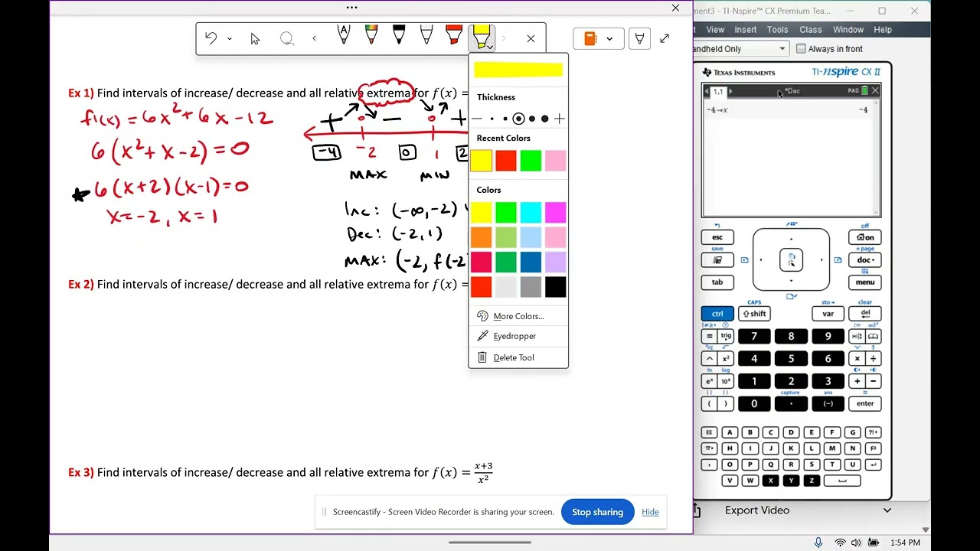The height and width of the screenshot is (551, 980).
Task: Click the Hide link on sharing bar
Action: click(x=650, y=512)
